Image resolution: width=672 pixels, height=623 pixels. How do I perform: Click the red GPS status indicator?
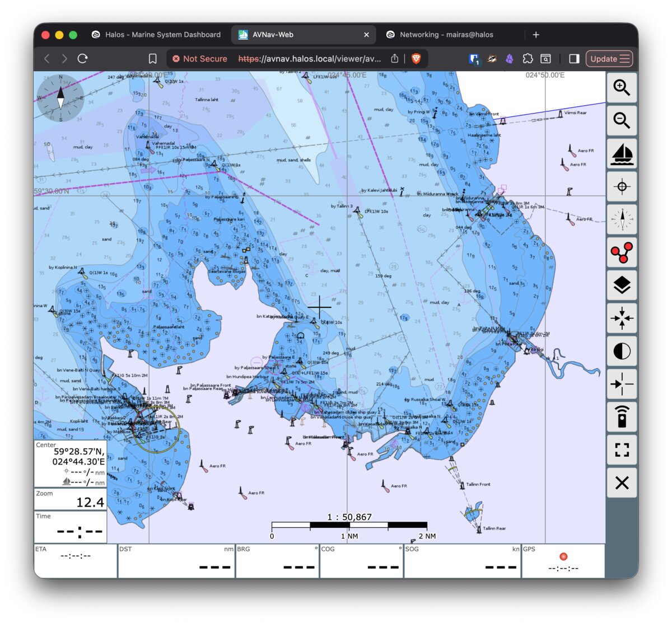563,557
